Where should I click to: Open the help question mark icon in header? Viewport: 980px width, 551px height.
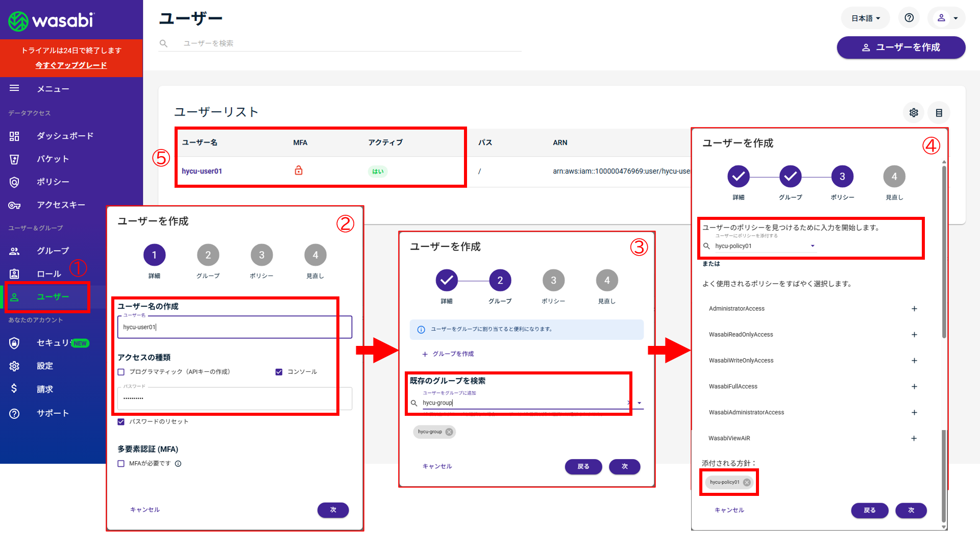click(x=909, y=18)
